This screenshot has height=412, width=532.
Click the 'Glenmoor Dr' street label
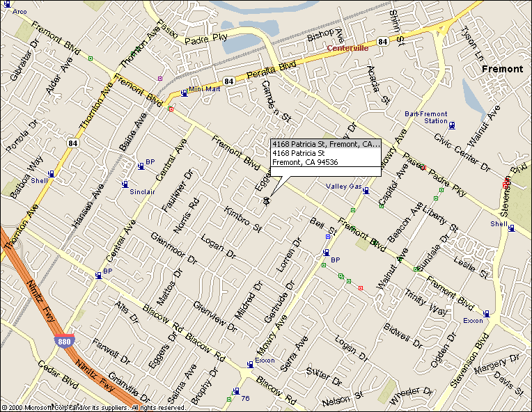pos(173,248)
